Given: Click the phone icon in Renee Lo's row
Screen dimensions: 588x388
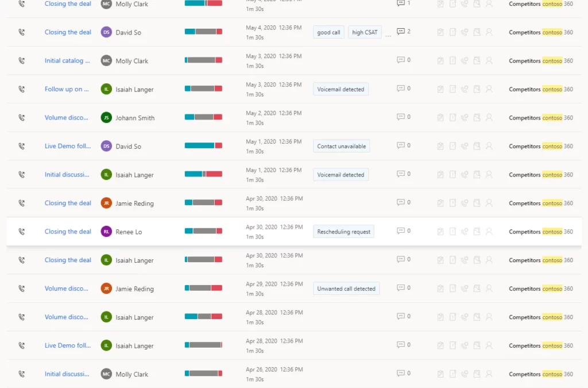Looking at the screenshot, I should (22, 232).
